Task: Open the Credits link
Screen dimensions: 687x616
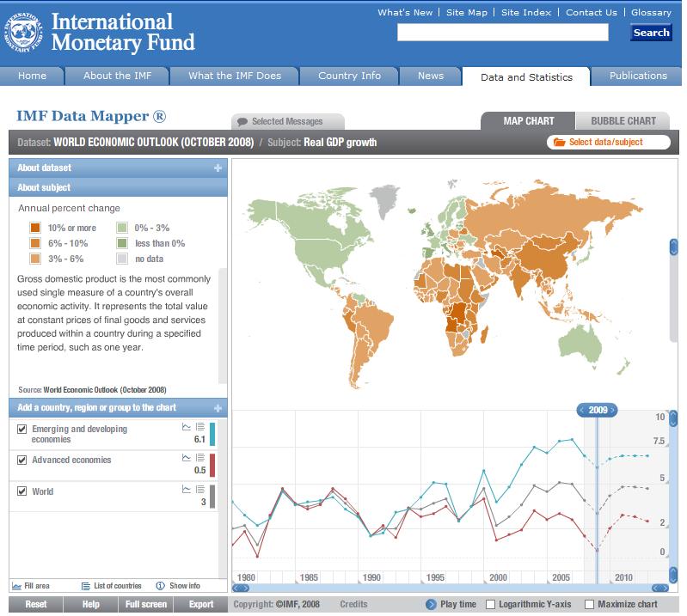Action: (353, 604)
